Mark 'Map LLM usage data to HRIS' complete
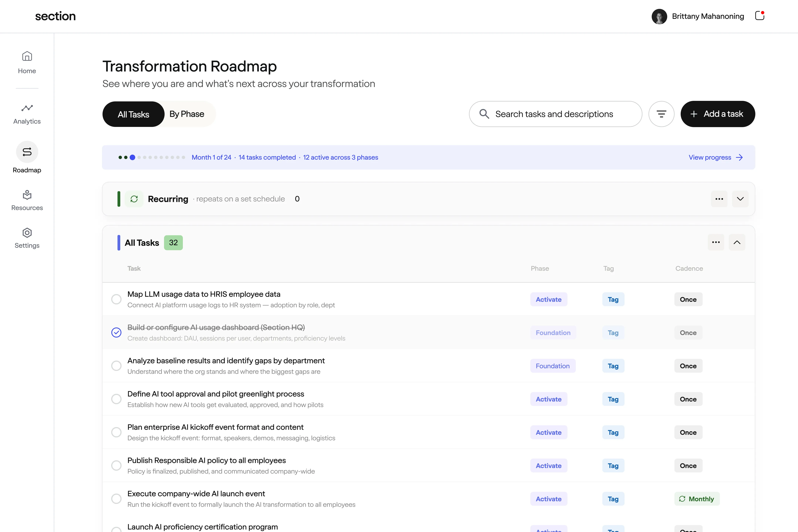Image resolution: width=798 pixels, height=532 pixels. [116, 299]
